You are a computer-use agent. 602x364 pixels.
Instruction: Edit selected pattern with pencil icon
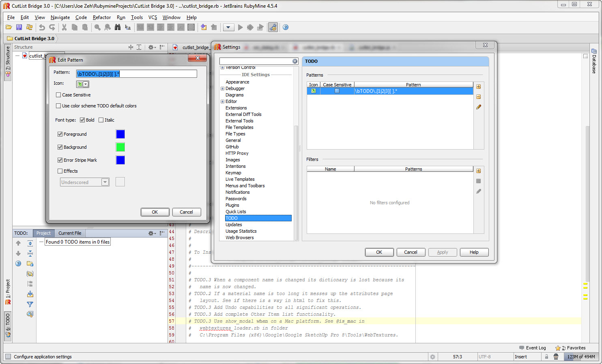point(478,107)
